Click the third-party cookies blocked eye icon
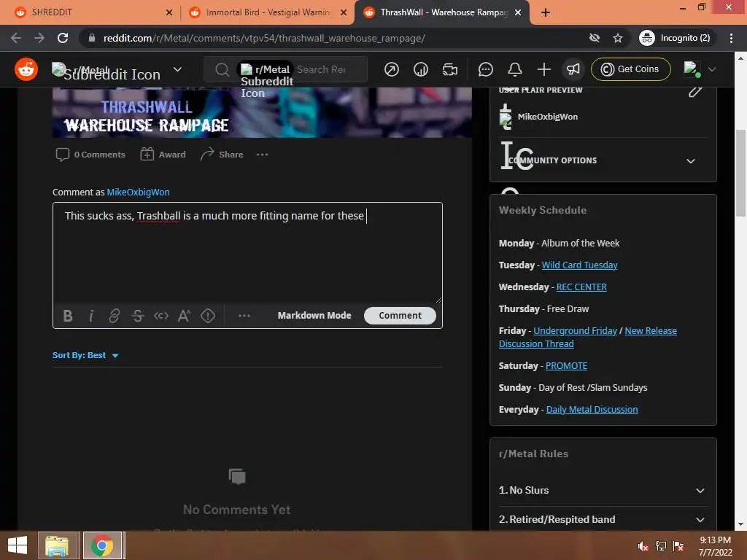The width and height of the screenshot is (747, 560). pyautogui.click(x=594, y=38)
